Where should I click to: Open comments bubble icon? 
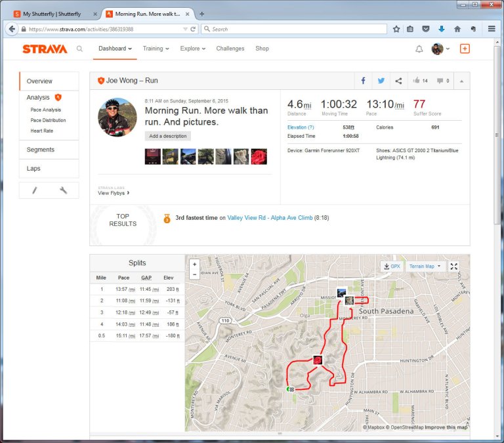click(x=440, y=81)
